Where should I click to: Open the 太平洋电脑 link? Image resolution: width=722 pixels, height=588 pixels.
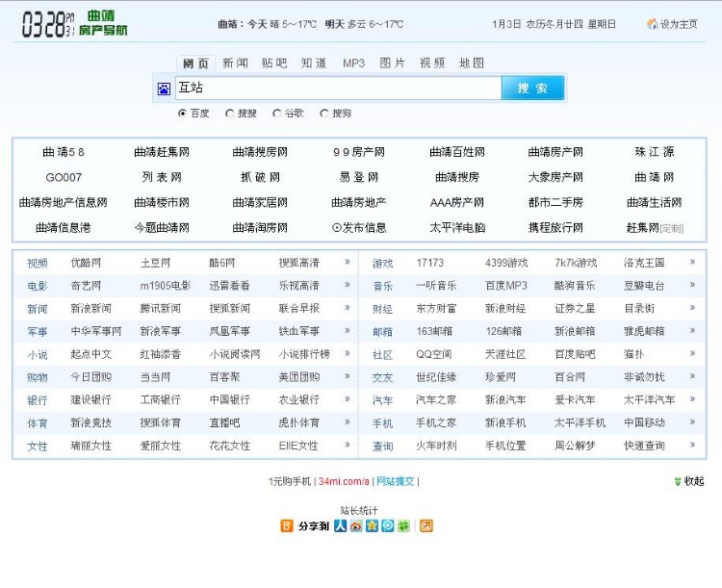coord(457,227)
